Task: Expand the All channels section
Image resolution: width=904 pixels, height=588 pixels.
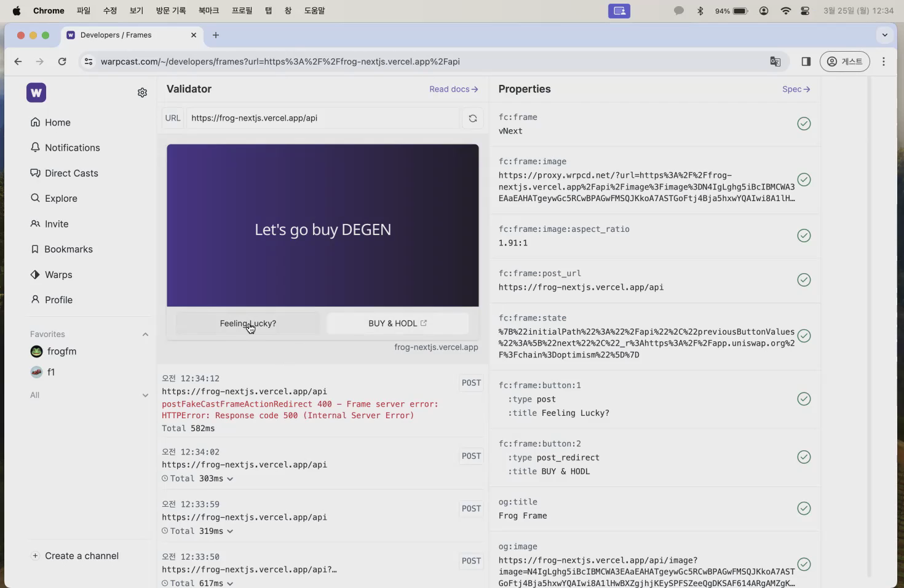Action: click(x=145, y=395)
